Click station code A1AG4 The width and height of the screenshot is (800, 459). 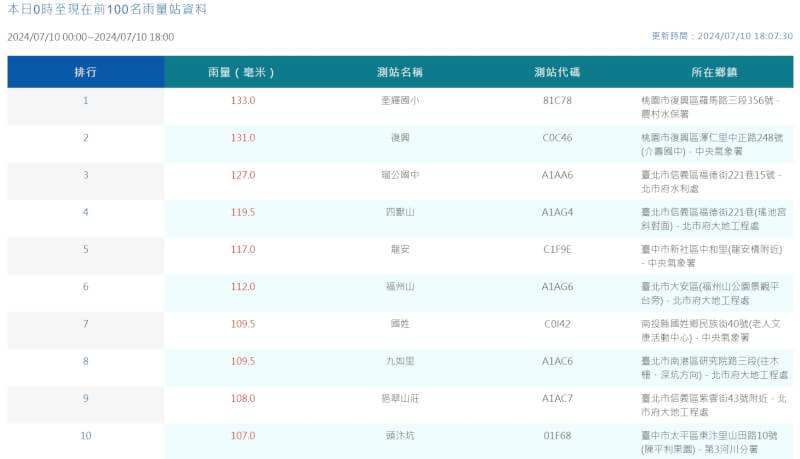click(557, 212)
